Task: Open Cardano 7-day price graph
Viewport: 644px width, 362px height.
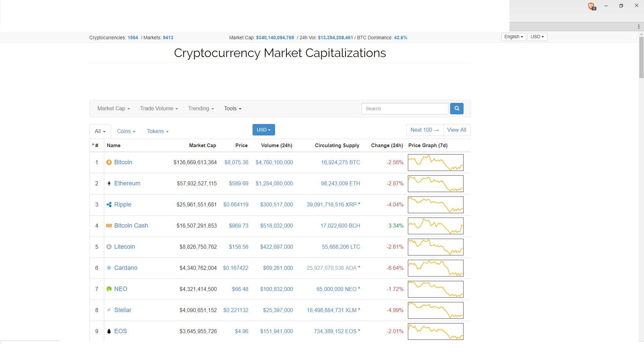Action: pyautogui.click(x=436, y=268)
